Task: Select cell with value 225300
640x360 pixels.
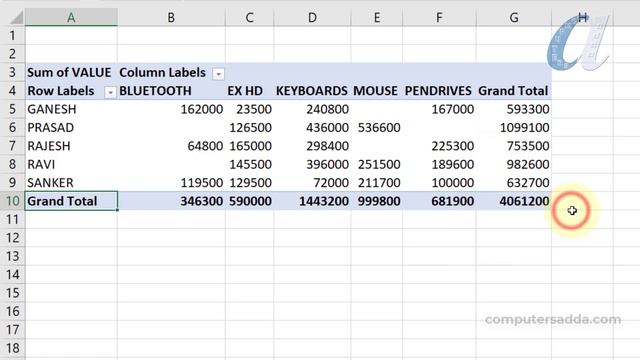Action: tap(439, 146)
